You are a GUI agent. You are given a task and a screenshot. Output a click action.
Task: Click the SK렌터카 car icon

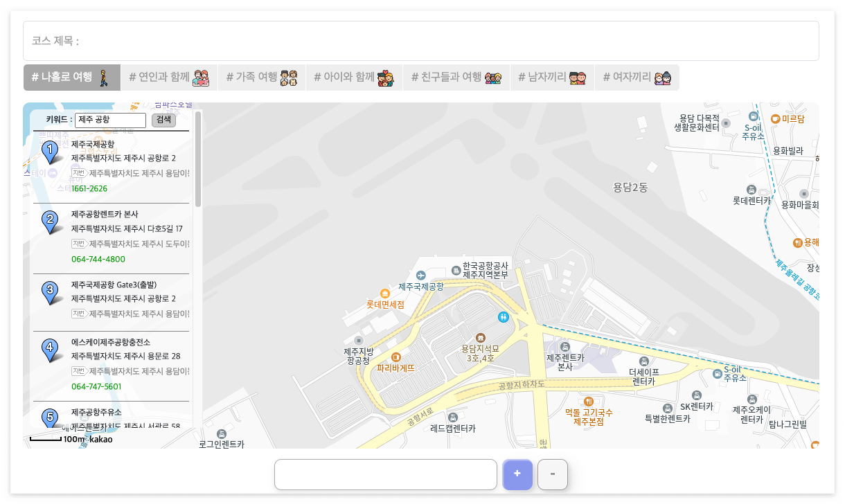[x=696, y=395]
